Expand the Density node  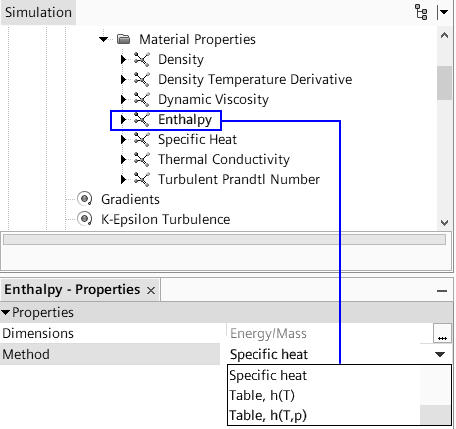coord(123,59)
